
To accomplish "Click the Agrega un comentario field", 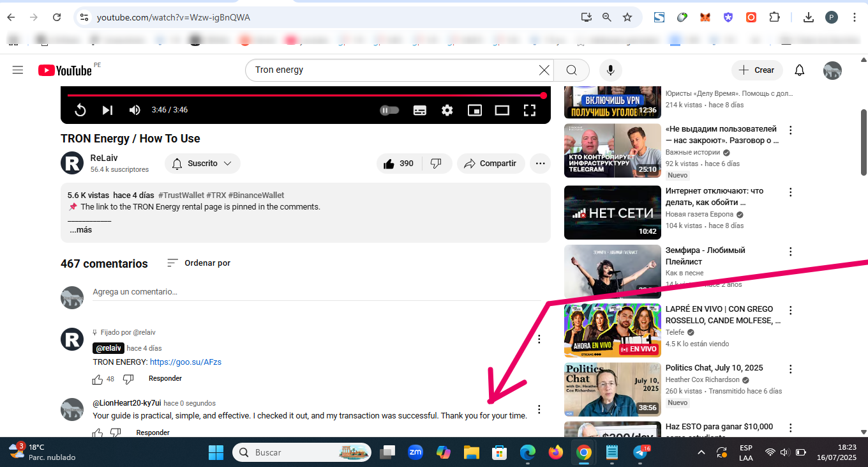I will [x=317, y=292].
